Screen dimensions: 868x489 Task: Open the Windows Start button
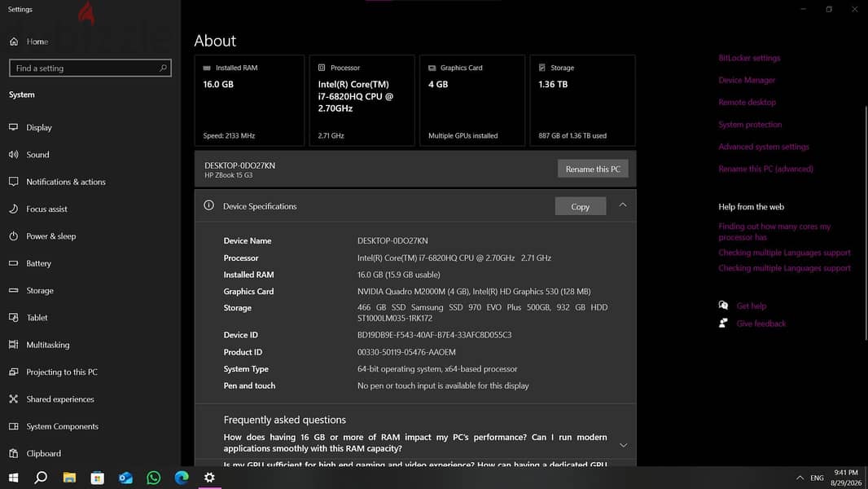click(x=13, y=478)
